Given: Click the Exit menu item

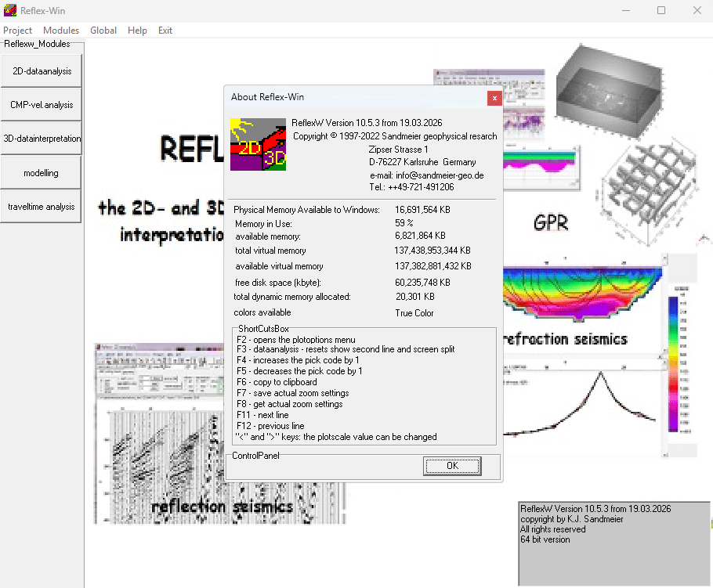Looking at the screenshot, I should coord(165,31).
